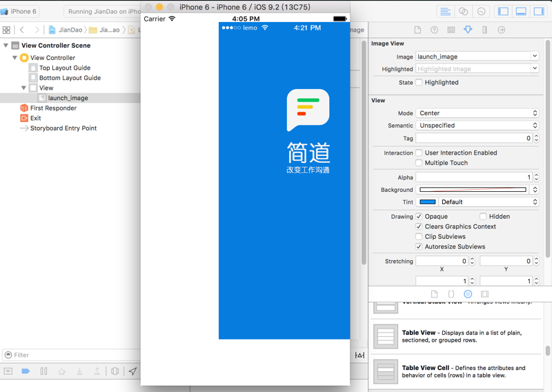Viewport: 552px width, 392px height.
Task: Open the Identity inspector tab
Action: click(451, 30)
